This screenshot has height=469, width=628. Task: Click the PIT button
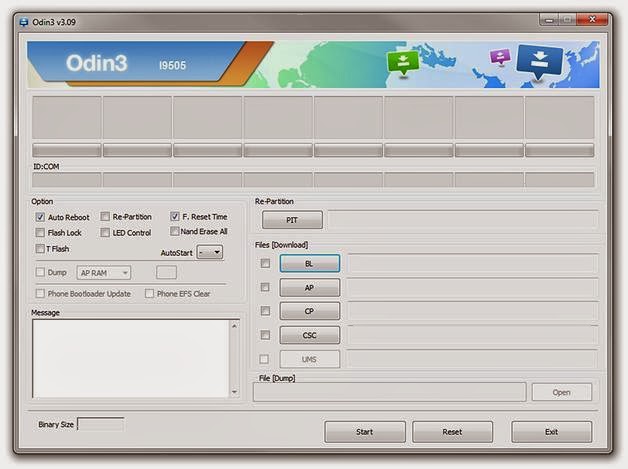coord(292,220)
